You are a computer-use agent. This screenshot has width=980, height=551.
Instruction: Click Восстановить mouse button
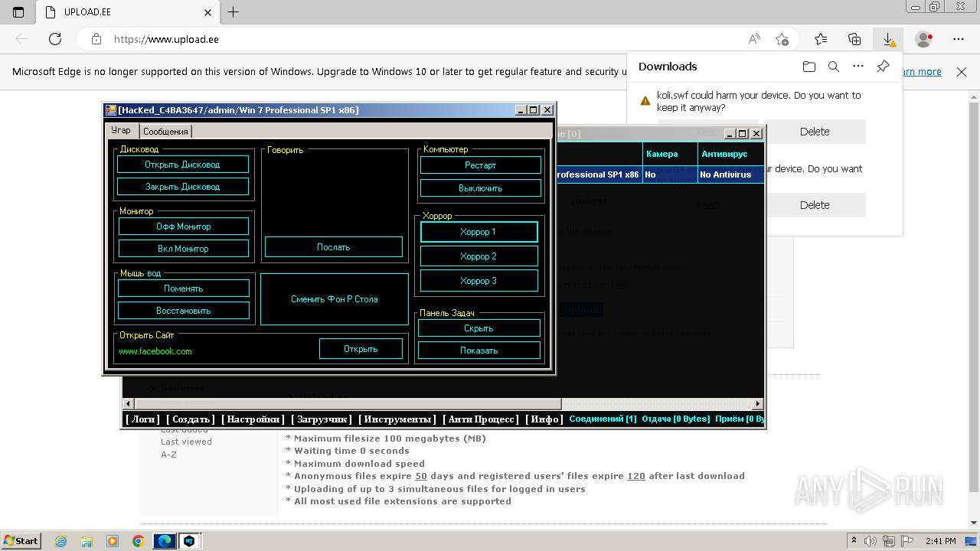tap(183, 311)
